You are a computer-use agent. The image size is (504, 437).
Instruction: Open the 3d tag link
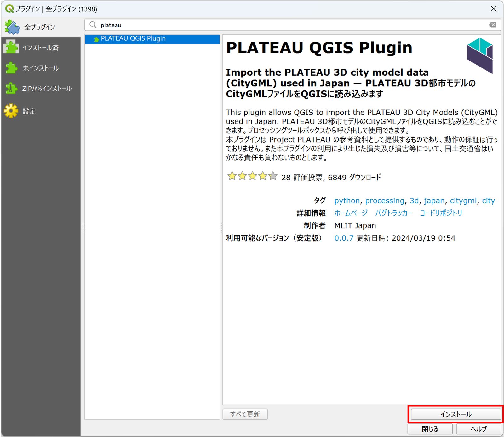pos(414,201)
